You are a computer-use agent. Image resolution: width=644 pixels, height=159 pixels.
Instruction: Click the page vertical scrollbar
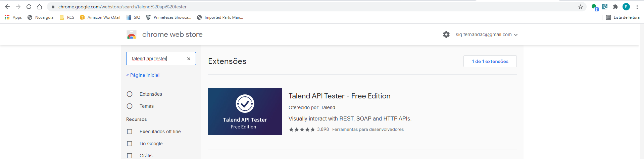click(x=642, y=91)
